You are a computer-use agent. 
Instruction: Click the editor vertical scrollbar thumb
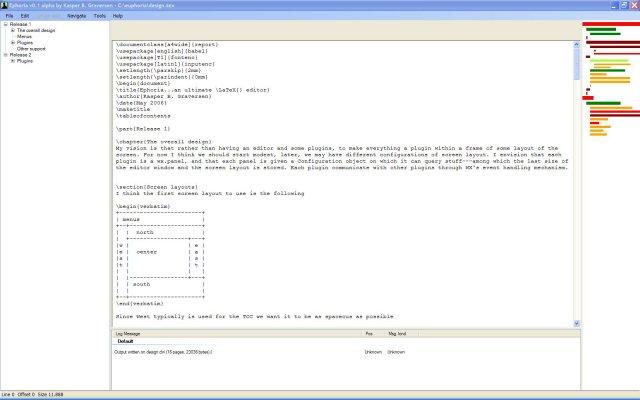pyautogui.click(x=576, y=65)
